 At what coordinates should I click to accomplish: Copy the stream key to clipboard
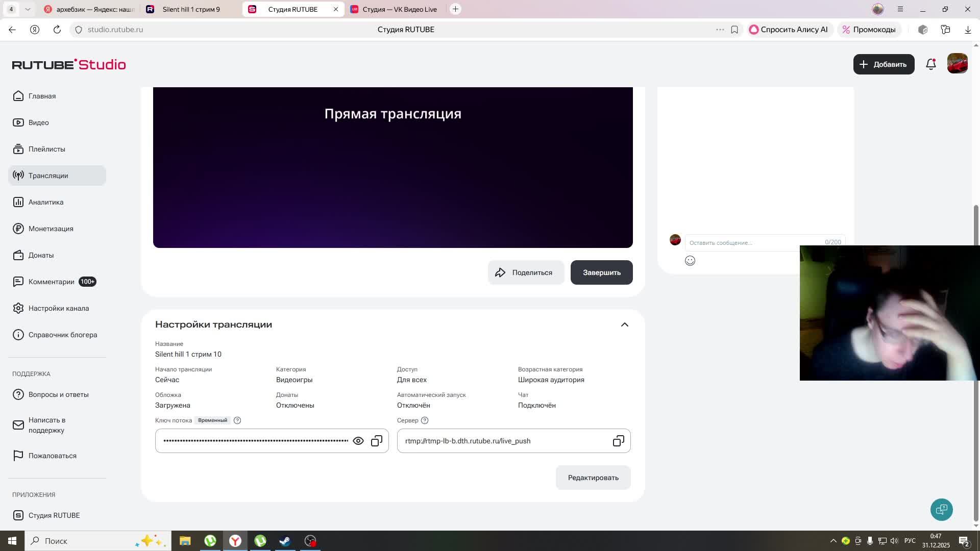[x=377, y=441]
